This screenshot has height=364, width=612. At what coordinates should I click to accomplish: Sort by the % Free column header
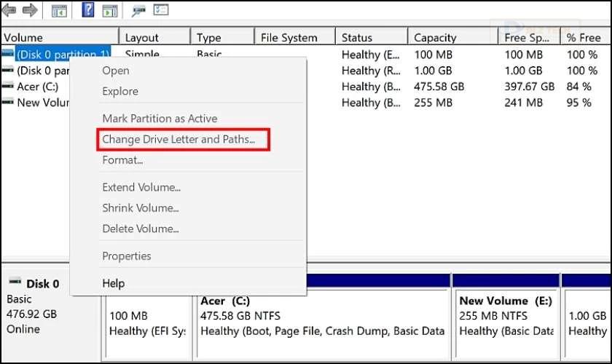pos(586,37)
